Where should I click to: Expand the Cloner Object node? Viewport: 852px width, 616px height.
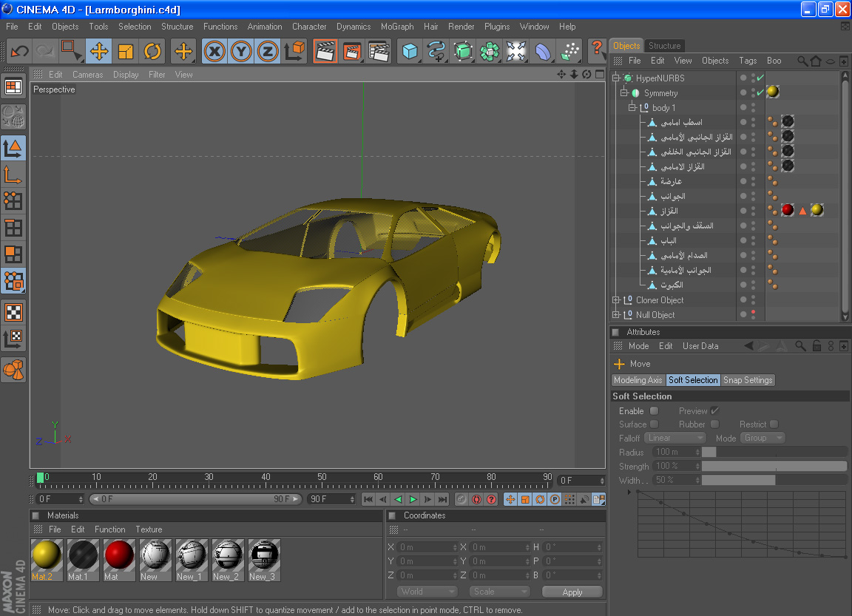coord(616,299)
